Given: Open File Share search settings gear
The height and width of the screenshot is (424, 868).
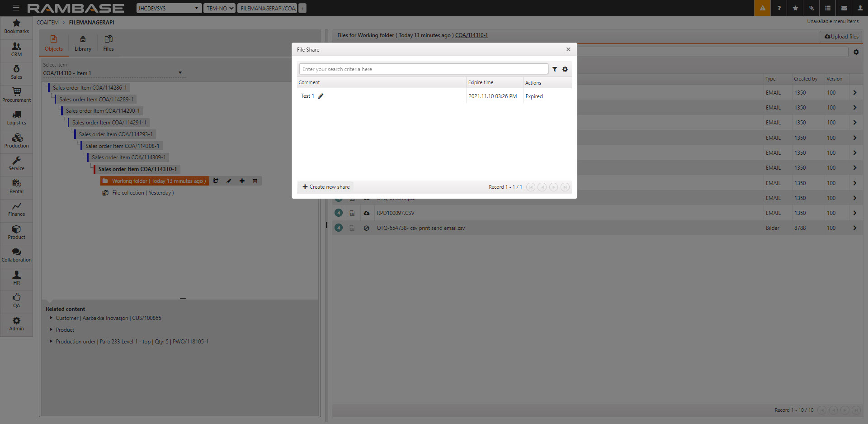Looking at the screenshot, I should point(565,69).
